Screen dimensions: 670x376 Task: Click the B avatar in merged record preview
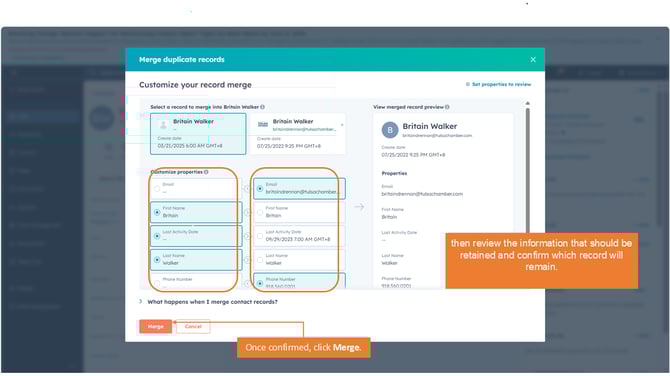pos(390,130)
